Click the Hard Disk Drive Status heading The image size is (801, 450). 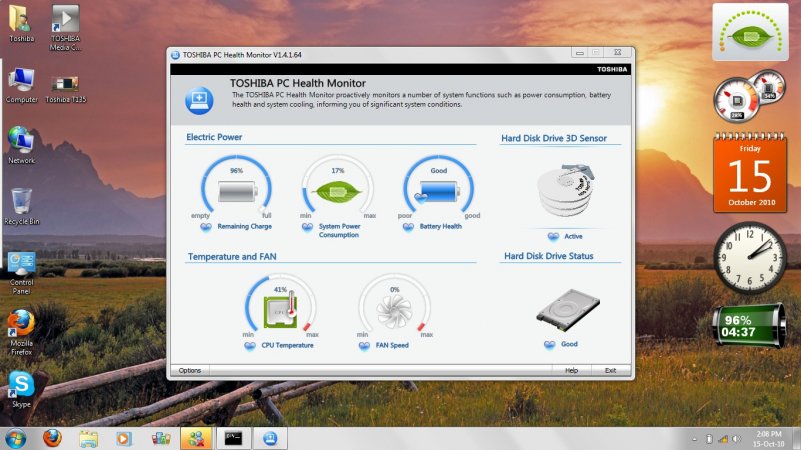click(549, 256)
